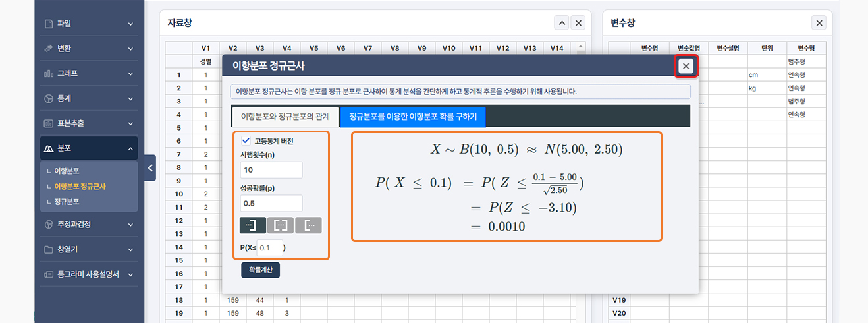The image size is (868, 323).
Task: Click the 파일 file icon in sidebar
Action: pos(48,24)
